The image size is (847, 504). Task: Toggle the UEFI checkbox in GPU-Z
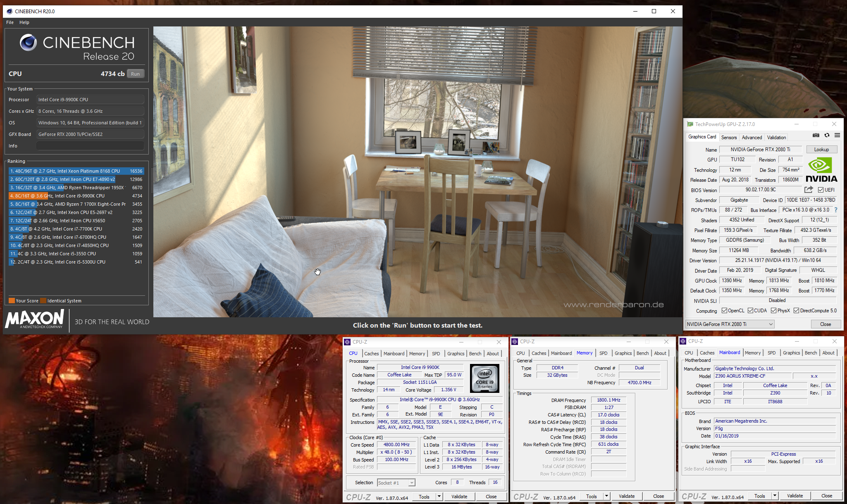coord(821,190)
